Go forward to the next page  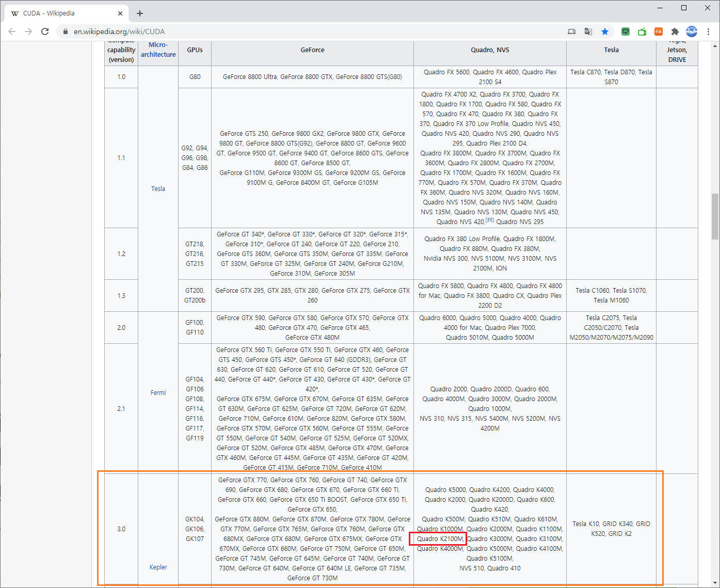(x=28, y=31)
